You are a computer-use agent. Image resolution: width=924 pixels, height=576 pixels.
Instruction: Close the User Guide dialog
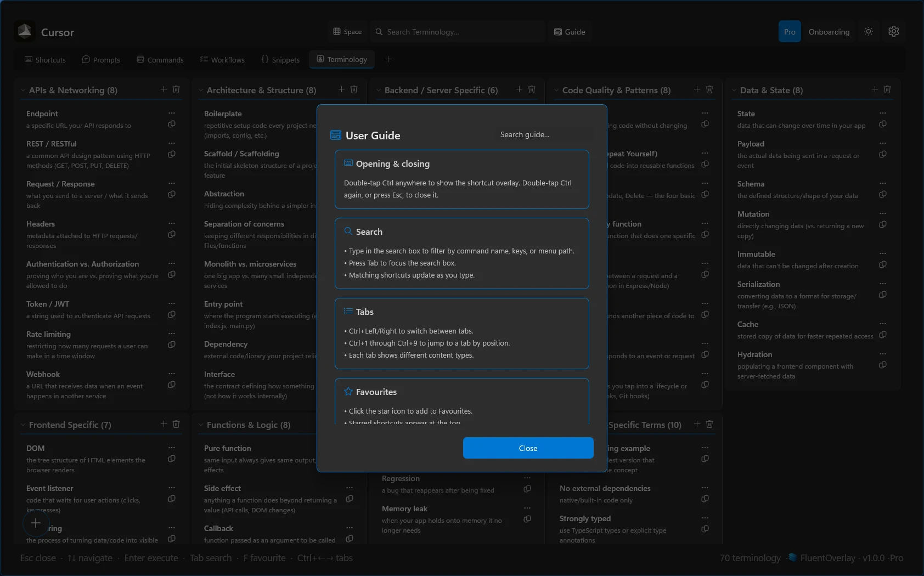[x=527, y=448]
